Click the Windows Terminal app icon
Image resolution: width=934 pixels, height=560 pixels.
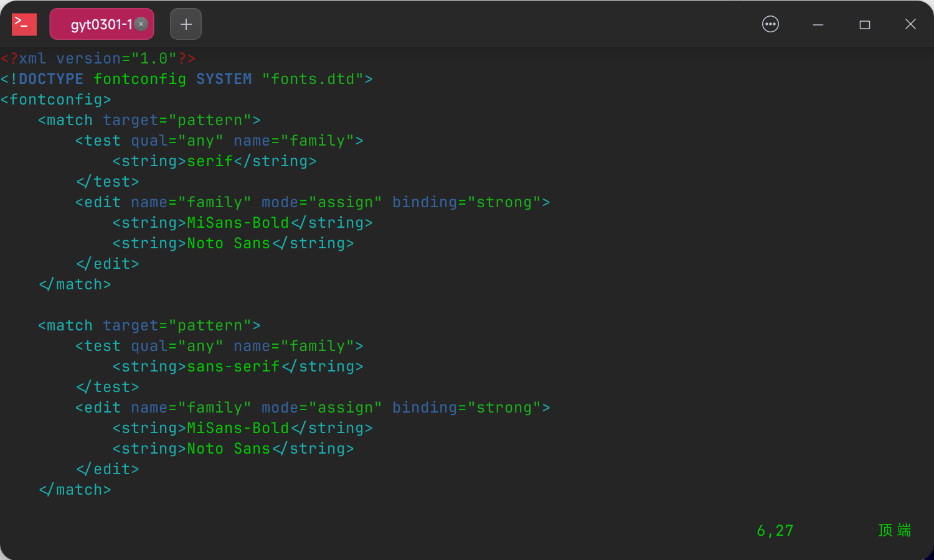click(24, 24)
